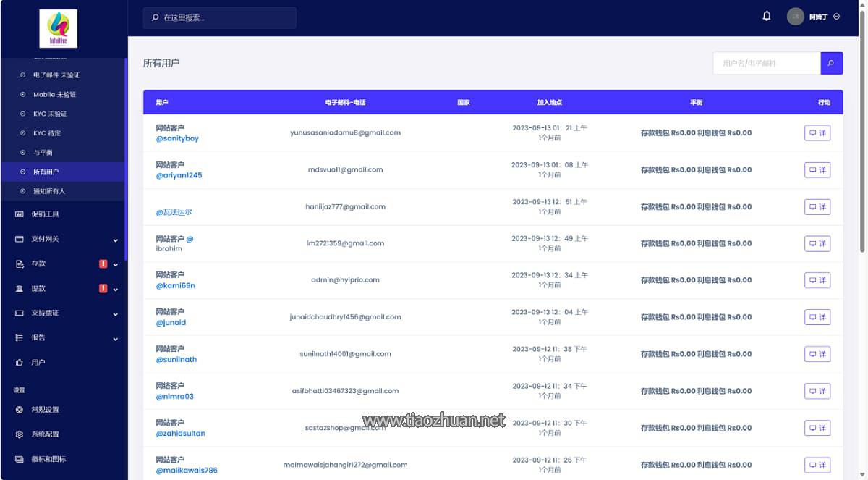The height and width of the screenshot is (480, 868).
Task: Open the @malikawais786 username link
Action: pos(187,470)
